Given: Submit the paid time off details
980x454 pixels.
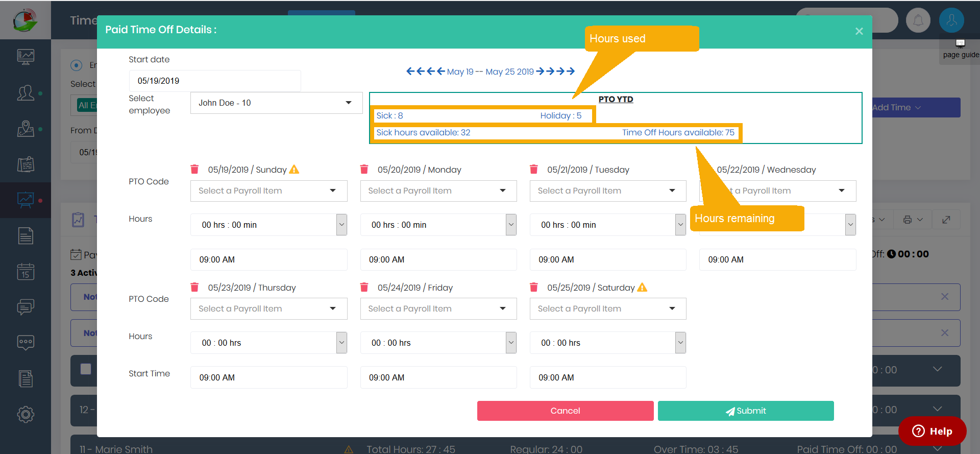Looking at the screenshot, I should pyautogui.click(x=746, y=411).
